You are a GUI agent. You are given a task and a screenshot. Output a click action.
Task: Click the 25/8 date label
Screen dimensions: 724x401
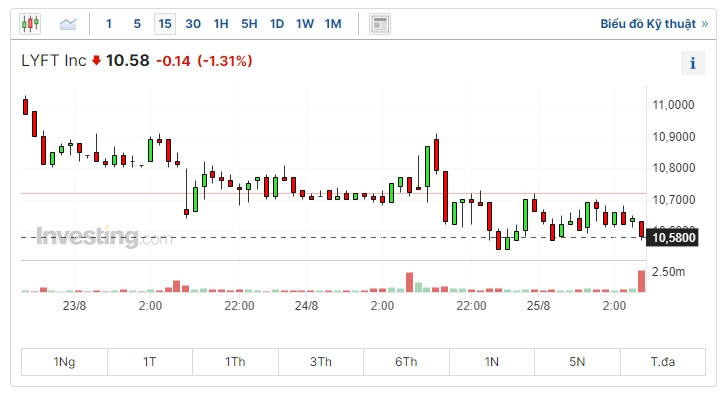pyautogui.click(x=538, y=306)
